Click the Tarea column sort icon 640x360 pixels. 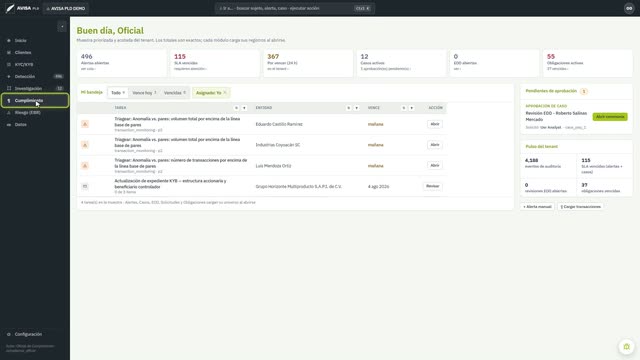(x=236, y=108)
